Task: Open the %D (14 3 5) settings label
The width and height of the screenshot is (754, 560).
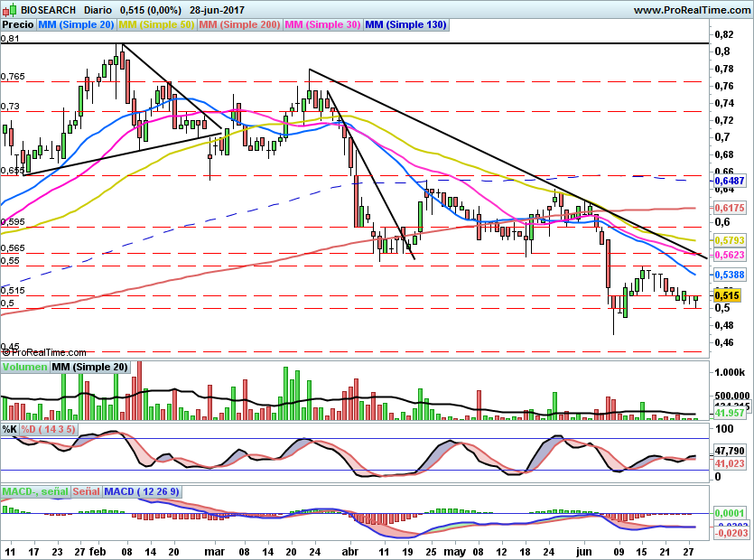Action: [49, 428]
